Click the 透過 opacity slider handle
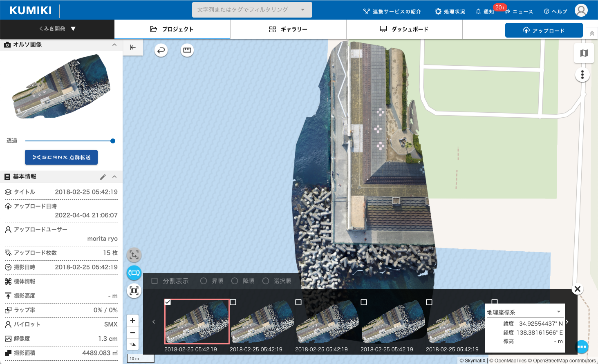This screenshot has height=364, width=598. coord(113,141)
